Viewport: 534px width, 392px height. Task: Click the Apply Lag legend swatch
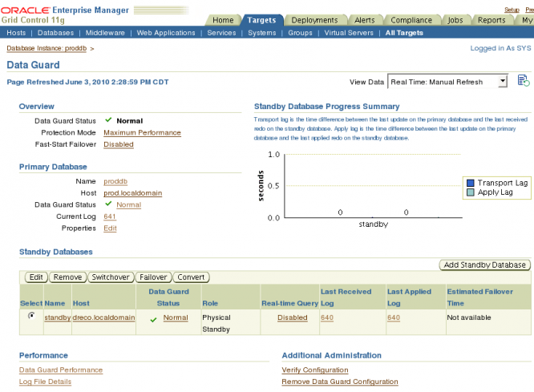(x=471, y=192)
